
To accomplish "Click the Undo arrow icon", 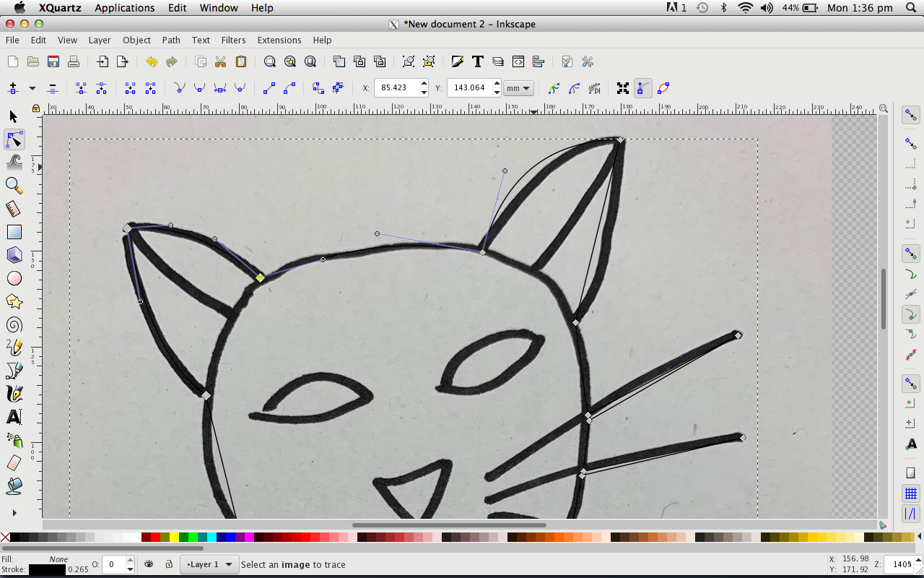I will coord(151,62).
